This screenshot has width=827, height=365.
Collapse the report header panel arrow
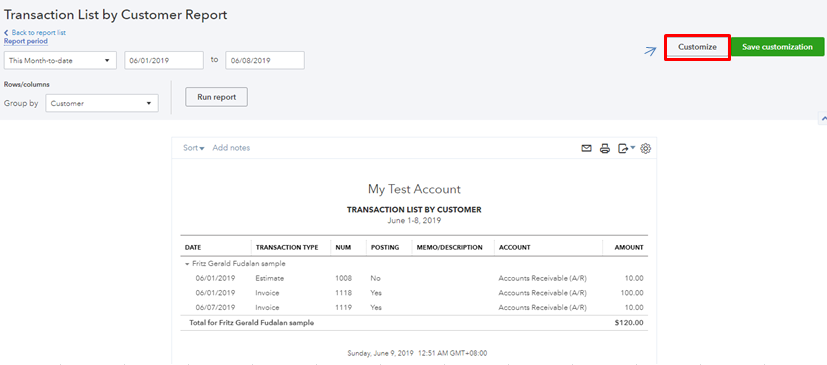click(823, 118)
